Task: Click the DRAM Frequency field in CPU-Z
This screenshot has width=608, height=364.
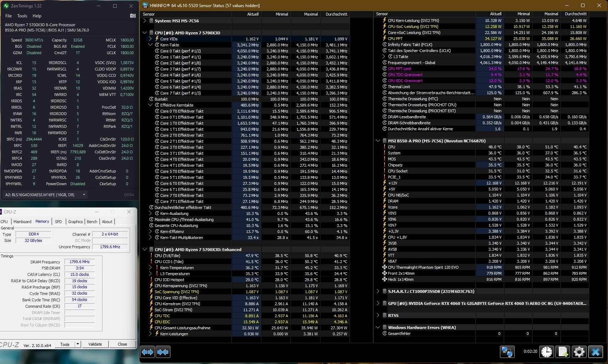Action: (80, 262)
